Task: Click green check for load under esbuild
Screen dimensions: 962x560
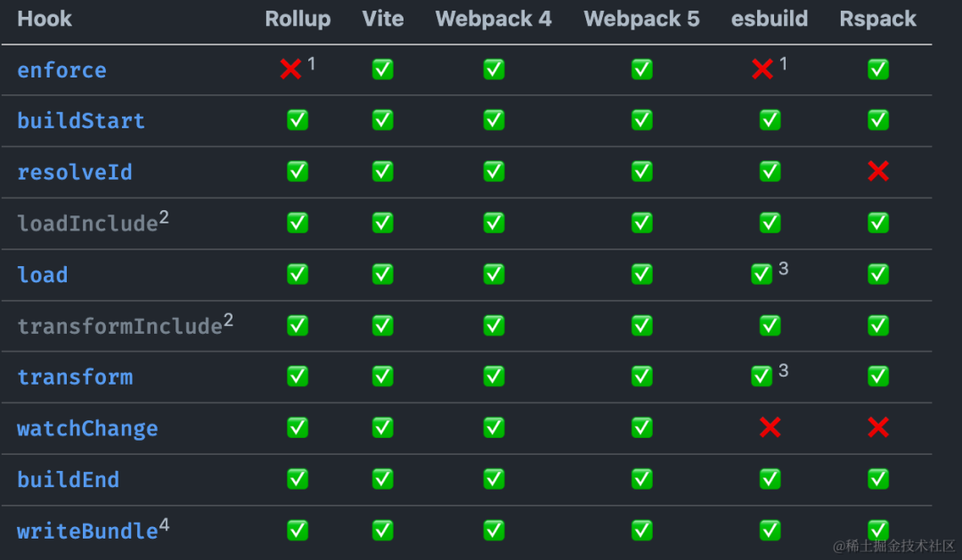Action: [x=762, y=274]
